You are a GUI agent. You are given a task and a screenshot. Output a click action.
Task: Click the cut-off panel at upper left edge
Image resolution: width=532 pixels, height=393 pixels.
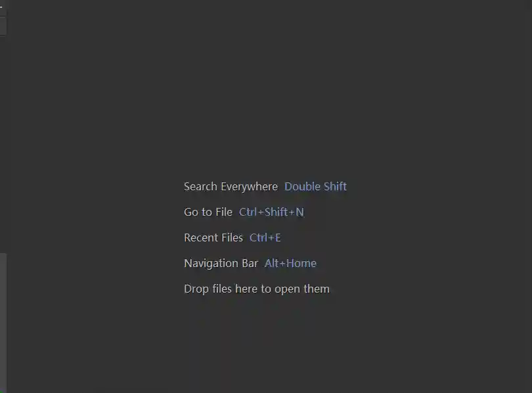[3, 26]
